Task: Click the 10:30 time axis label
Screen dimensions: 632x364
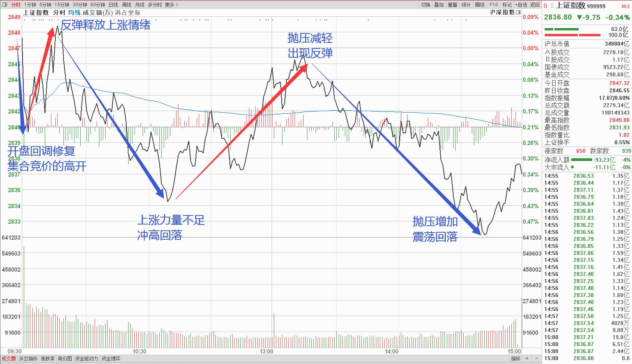Action: point(139,351)
